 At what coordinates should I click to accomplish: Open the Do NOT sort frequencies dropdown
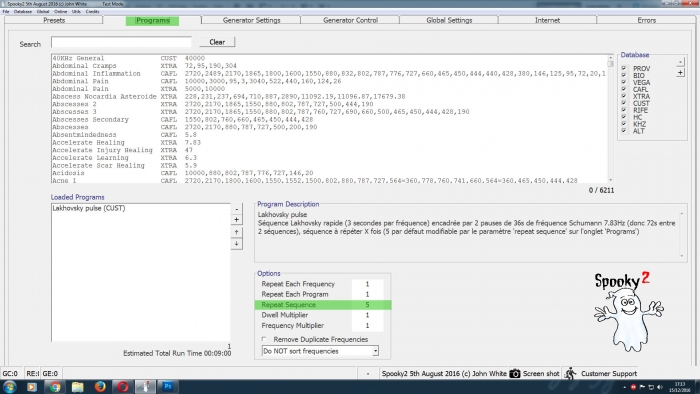coord(375,351)
